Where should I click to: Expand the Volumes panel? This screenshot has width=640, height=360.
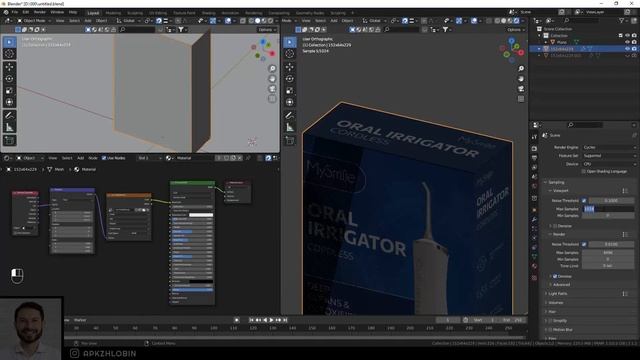point(555,302)
